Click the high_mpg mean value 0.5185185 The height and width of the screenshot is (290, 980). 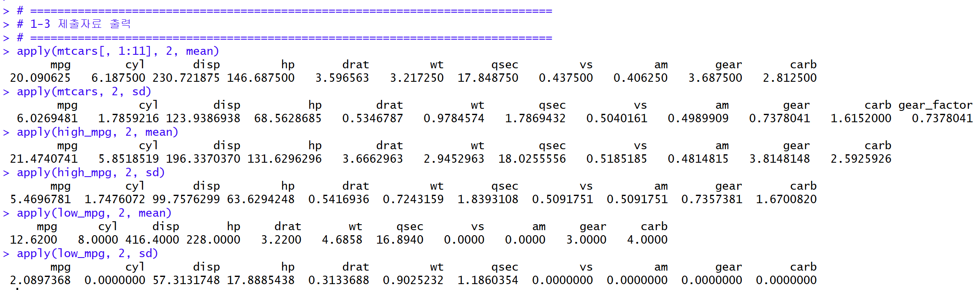[x=617, y=159]
